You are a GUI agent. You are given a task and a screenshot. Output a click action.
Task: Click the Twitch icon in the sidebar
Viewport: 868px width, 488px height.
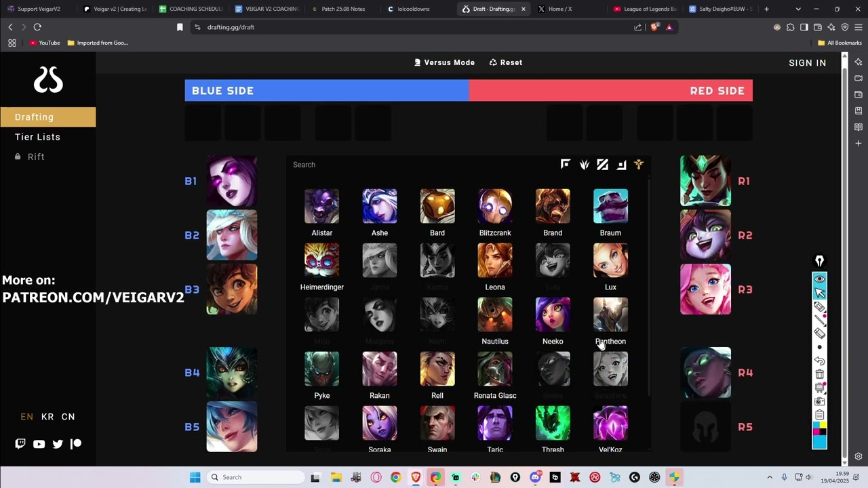pos(20,444)
